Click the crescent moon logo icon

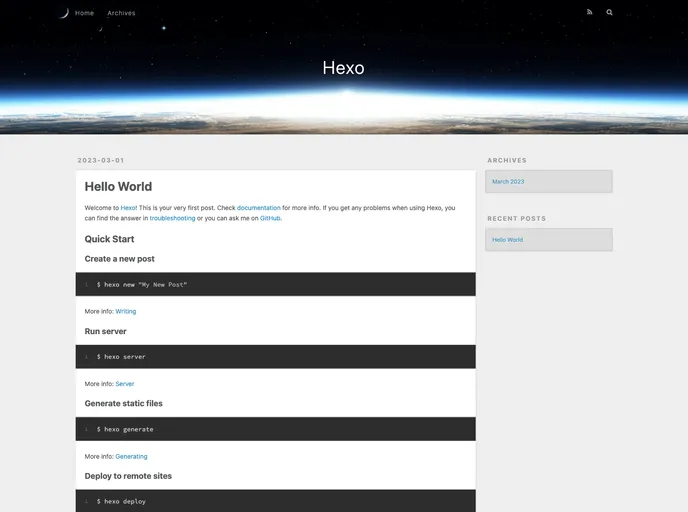pos(64,13)
